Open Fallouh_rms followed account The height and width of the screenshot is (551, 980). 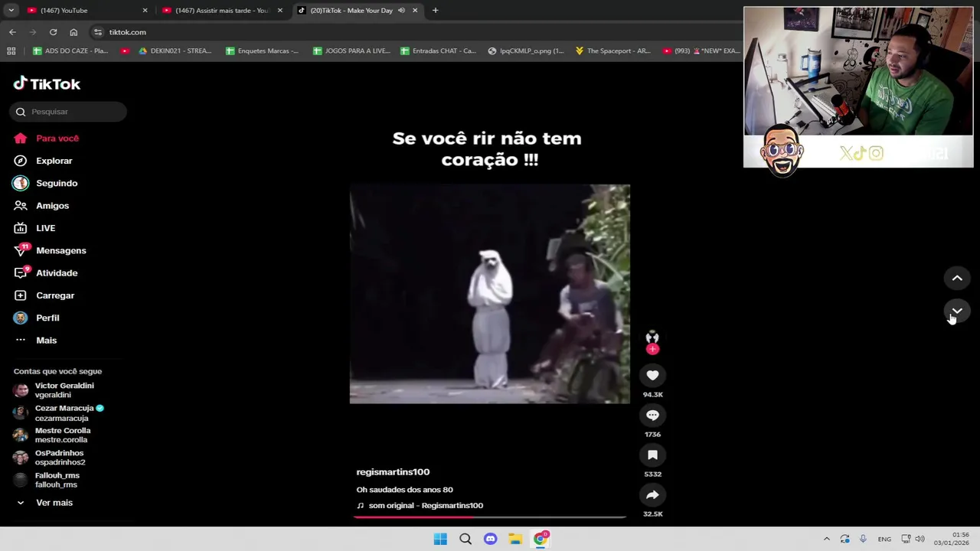click(47, 480)
